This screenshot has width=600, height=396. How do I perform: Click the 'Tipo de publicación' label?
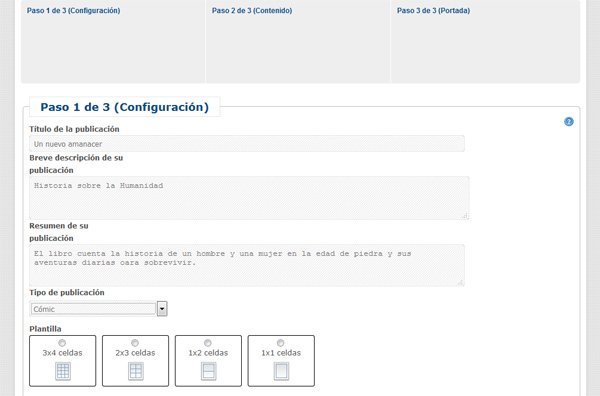tap(67, 292)
